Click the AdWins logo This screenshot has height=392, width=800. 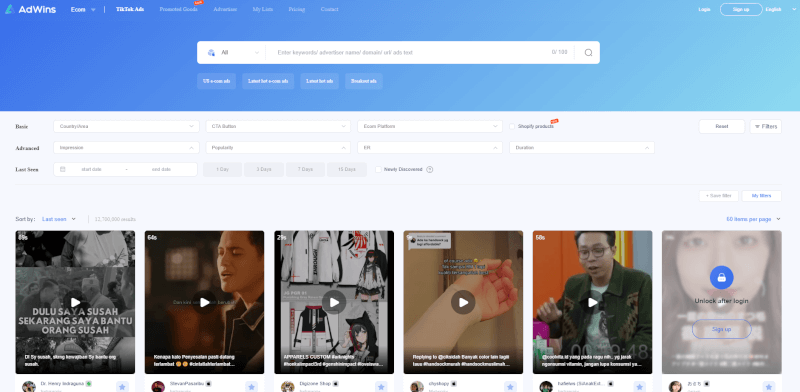coord(31,9)
